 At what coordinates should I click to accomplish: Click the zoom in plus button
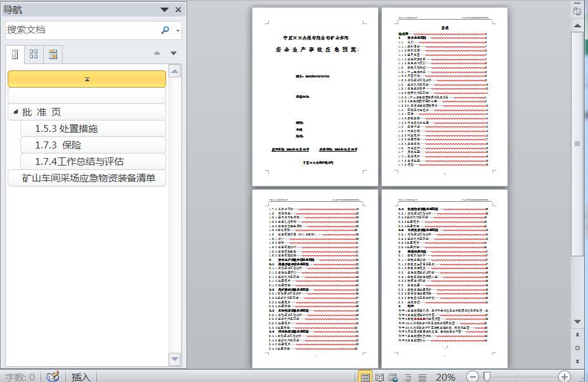pos(564,377)
